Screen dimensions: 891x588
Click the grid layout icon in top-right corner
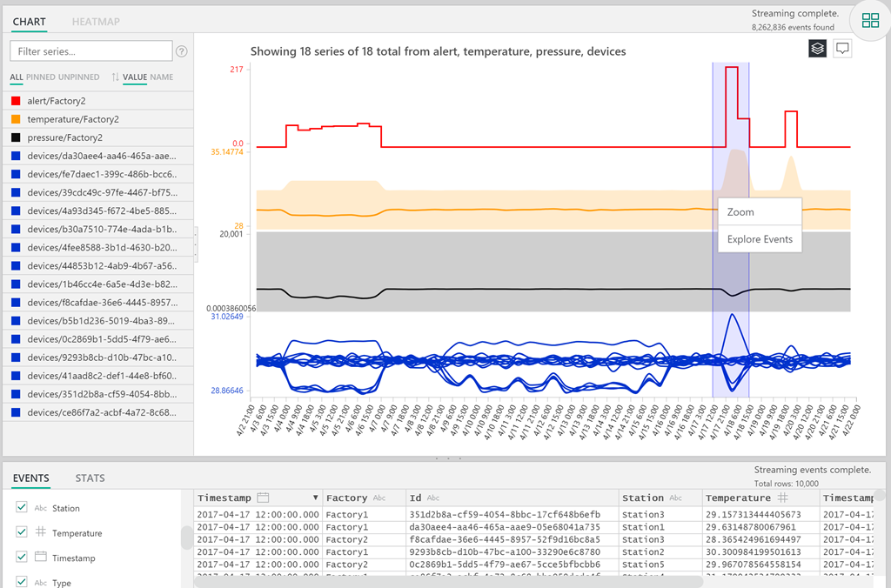[x=870, y=21]
